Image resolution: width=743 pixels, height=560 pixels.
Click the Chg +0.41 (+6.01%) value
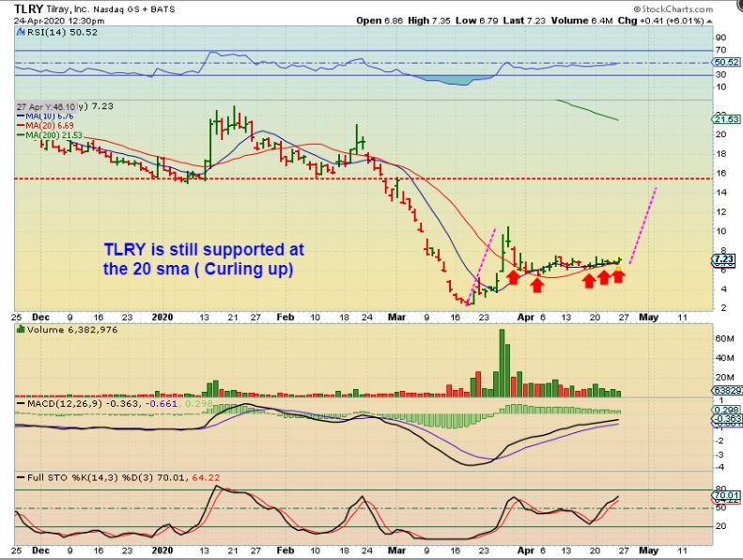pyautogui.click(x=661, y=21)
